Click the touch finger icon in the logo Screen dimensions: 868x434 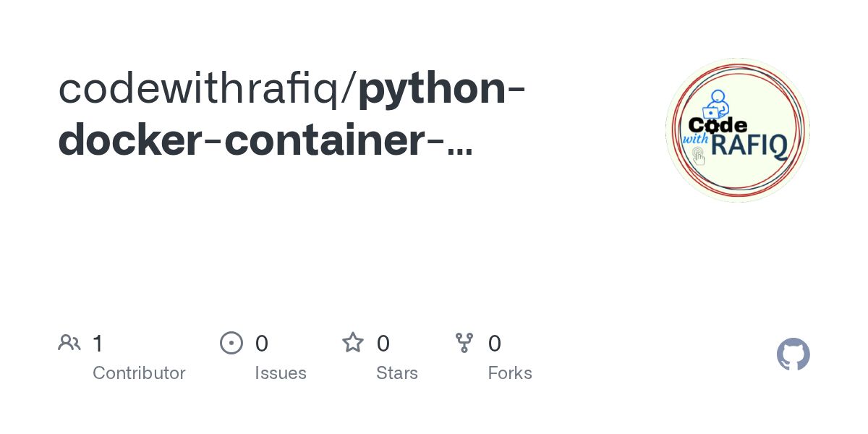(699, 156)
